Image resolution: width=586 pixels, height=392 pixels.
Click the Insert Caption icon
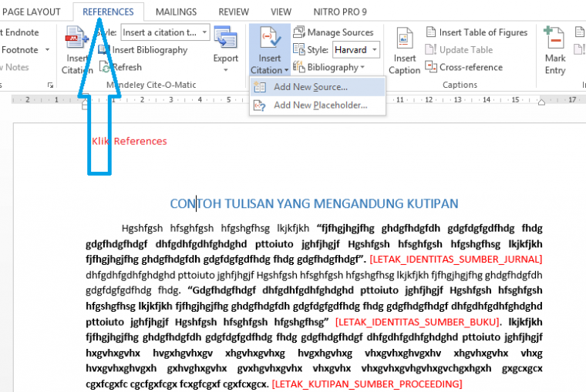coord(404,38)
